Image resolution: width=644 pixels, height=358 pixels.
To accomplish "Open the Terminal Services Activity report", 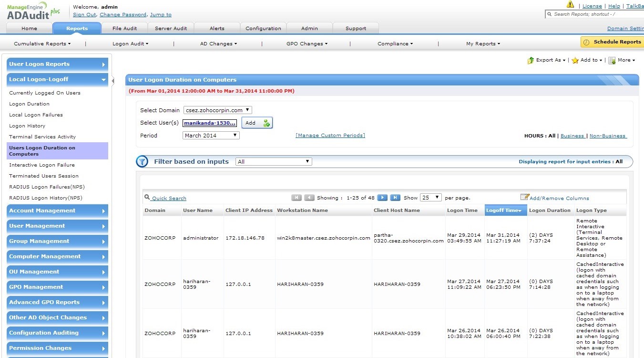I will pyautogui.click(x=42, y=137).
